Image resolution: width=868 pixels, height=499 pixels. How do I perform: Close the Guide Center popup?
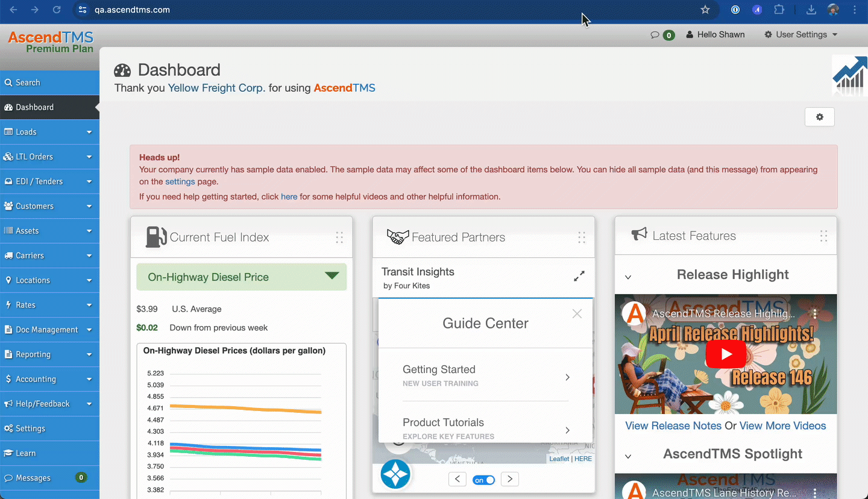coord(577,313)
